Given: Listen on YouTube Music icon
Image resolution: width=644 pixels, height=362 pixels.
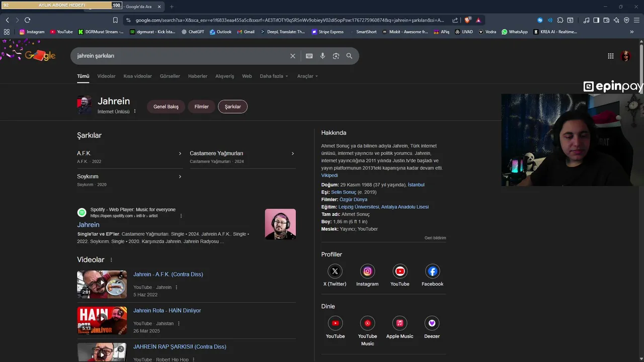Looking at the screenshot, I should [x=367, y=323].
